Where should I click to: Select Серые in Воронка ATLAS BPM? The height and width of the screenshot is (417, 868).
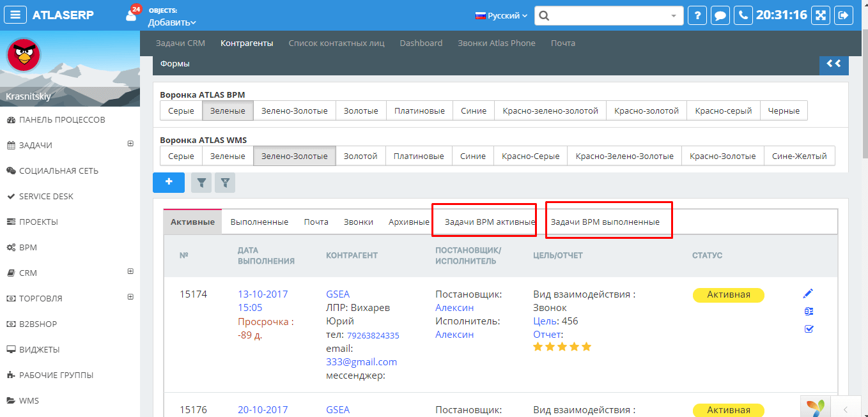click(182, 110)
